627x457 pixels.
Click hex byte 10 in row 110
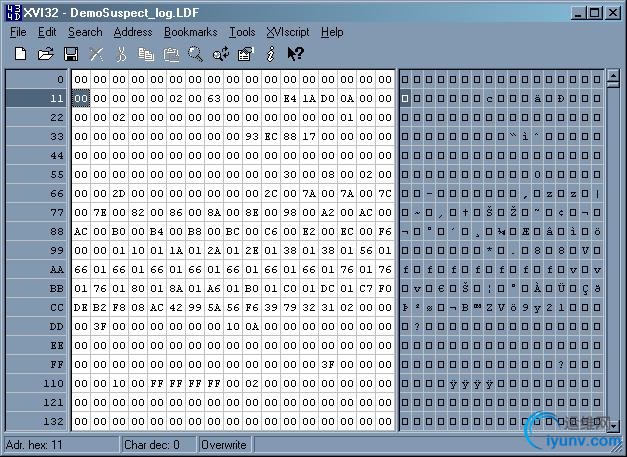coord(119,383)
